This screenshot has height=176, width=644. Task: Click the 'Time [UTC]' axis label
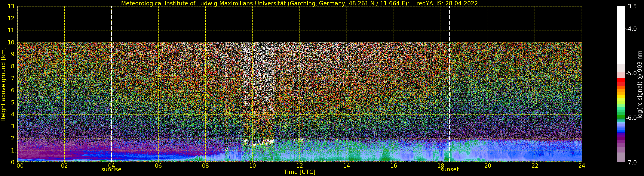(x=299, y=172)
